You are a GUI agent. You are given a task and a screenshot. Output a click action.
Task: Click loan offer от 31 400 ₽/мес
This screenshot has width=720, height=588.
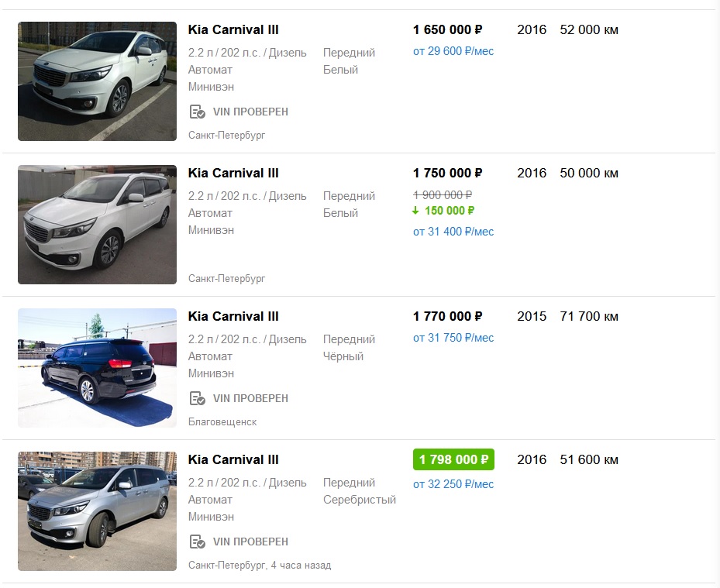[x=453, y=232]
